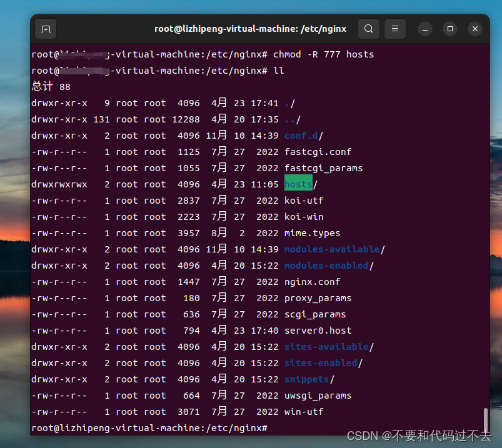Click the sites-available directory name

[326, 346]
